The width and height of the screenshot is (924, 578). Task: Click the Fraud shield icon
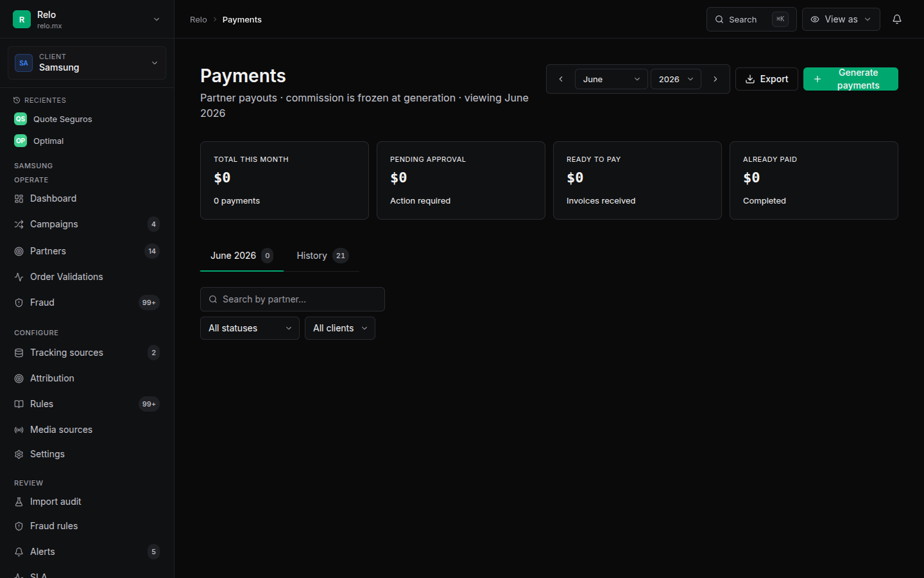[19, 302]
